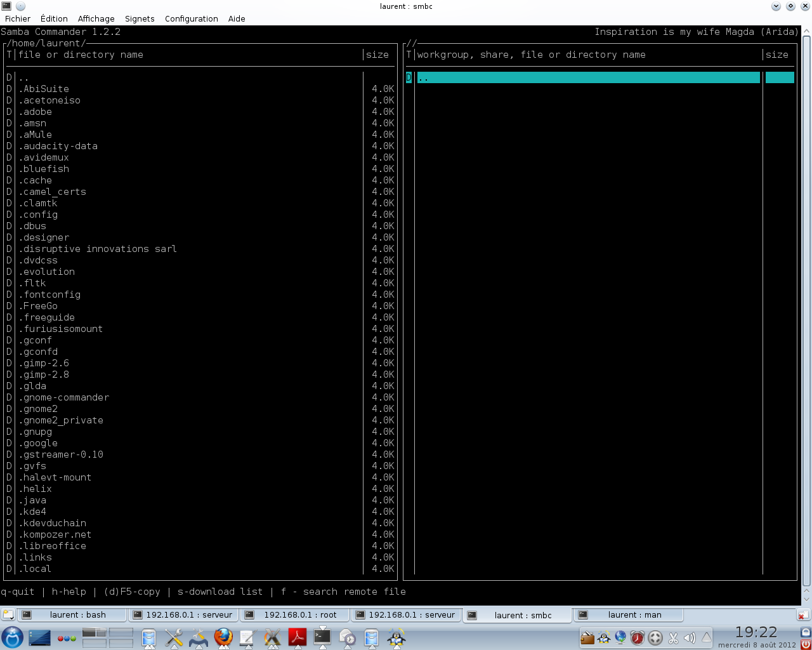Click the .config directory row
Viewport: 812px width, 650px height.
point(200,215)
